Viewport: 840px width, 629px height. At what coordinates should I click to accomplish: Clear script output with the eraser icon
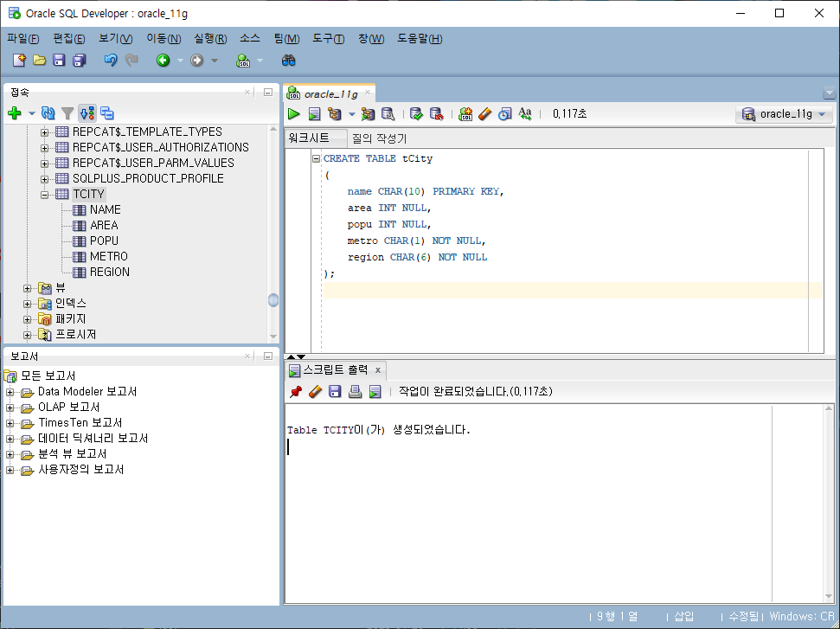point(315,392)
